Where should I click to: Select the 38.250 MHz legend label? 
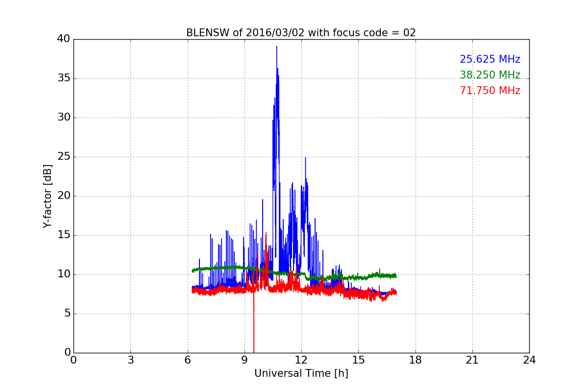point(490,75)
